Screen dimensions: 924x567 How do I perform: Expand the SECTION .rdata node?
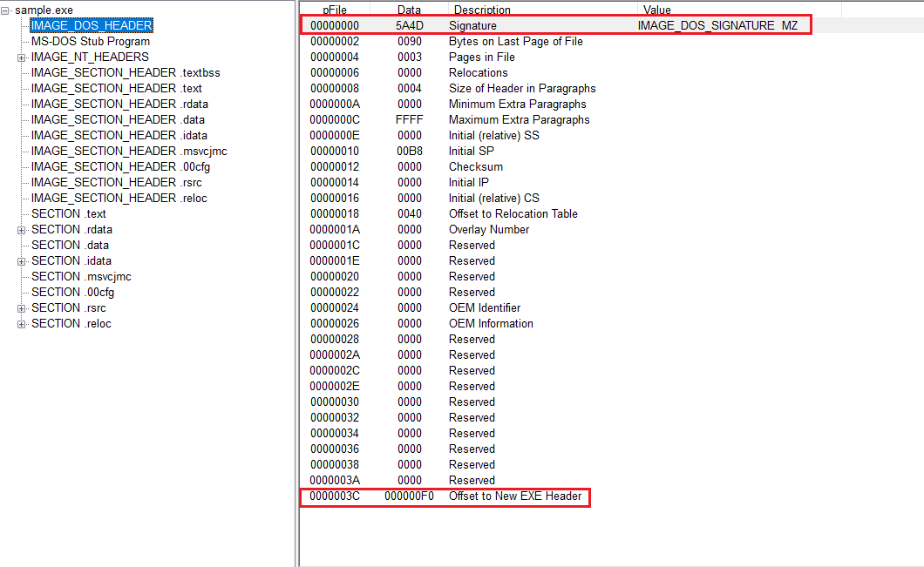coord(22,230)
